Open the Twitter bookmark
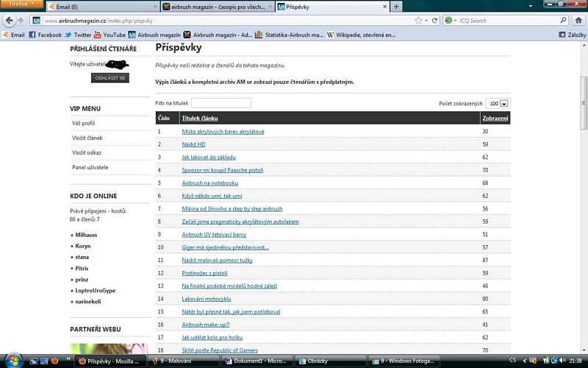This screenshot has width=588, height=368. [78, 35]
